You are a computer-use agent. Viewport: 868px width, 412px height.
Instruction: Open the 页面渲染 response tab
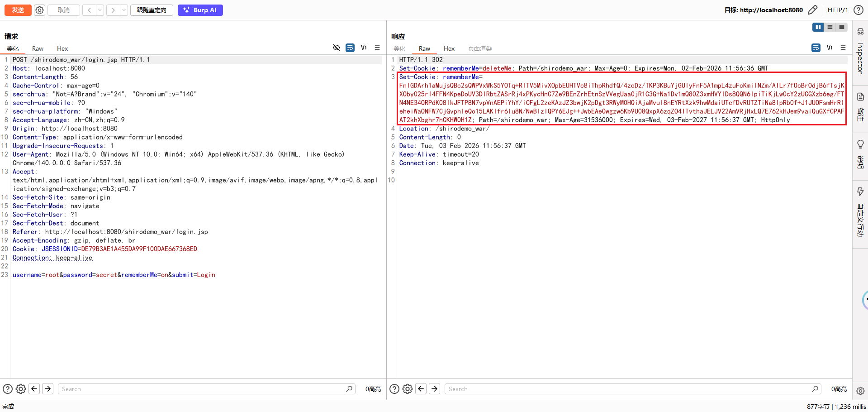coord(479,48)
